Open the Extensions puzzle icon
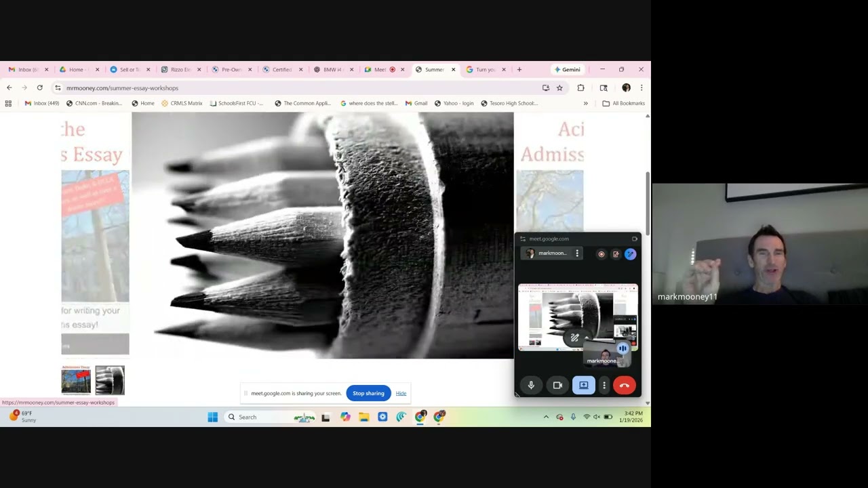 pos(580,87)
